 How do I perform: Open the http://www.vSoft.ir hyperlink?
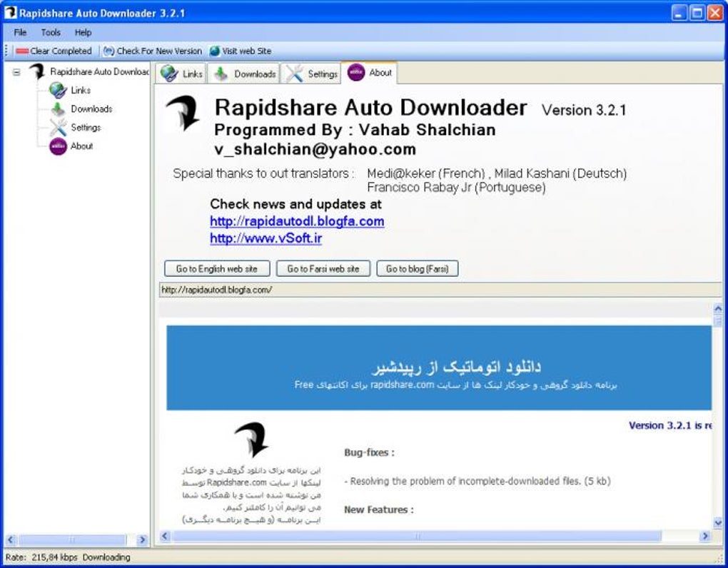click(266, 238)
